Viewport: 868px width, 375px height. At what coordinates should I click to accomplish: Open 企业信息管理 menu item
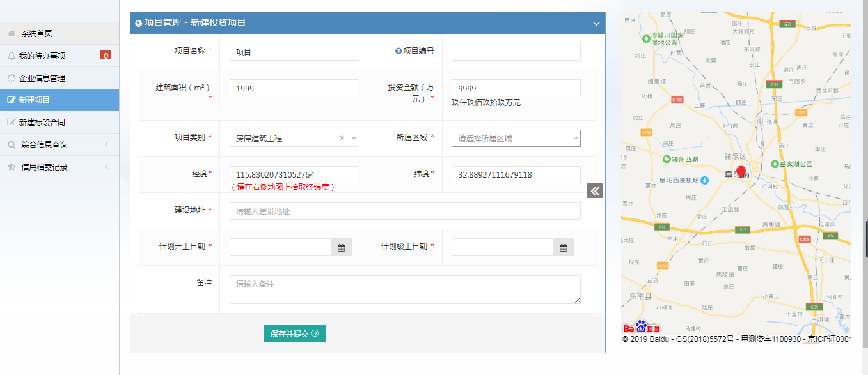(x=42, y=78)
